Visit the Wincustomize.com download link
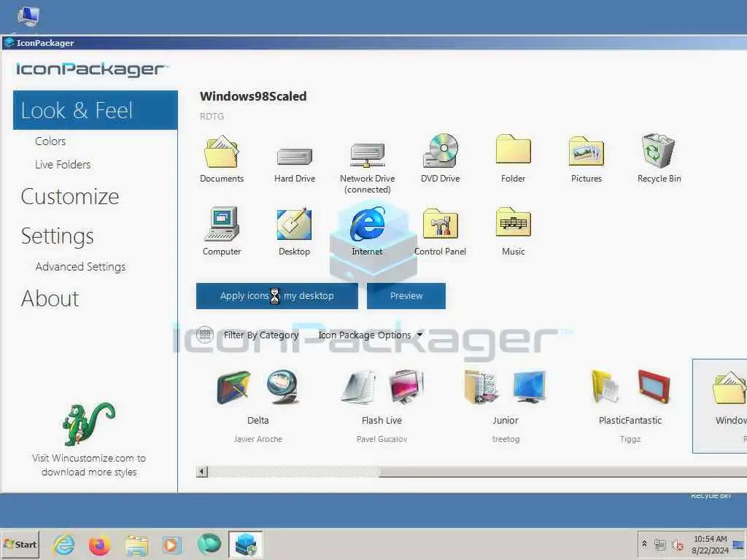The image size is (747, 560). 89,464
